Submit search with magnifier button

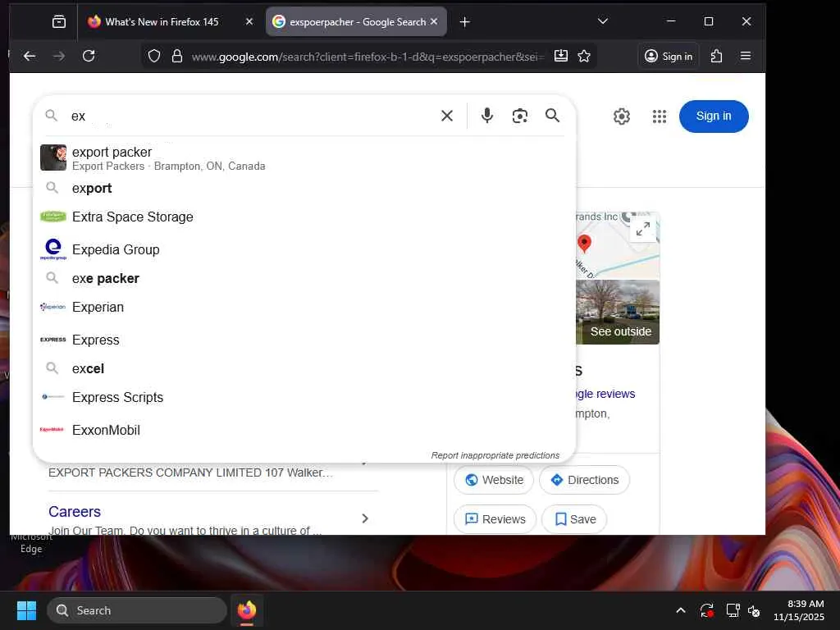coord(552,115)
